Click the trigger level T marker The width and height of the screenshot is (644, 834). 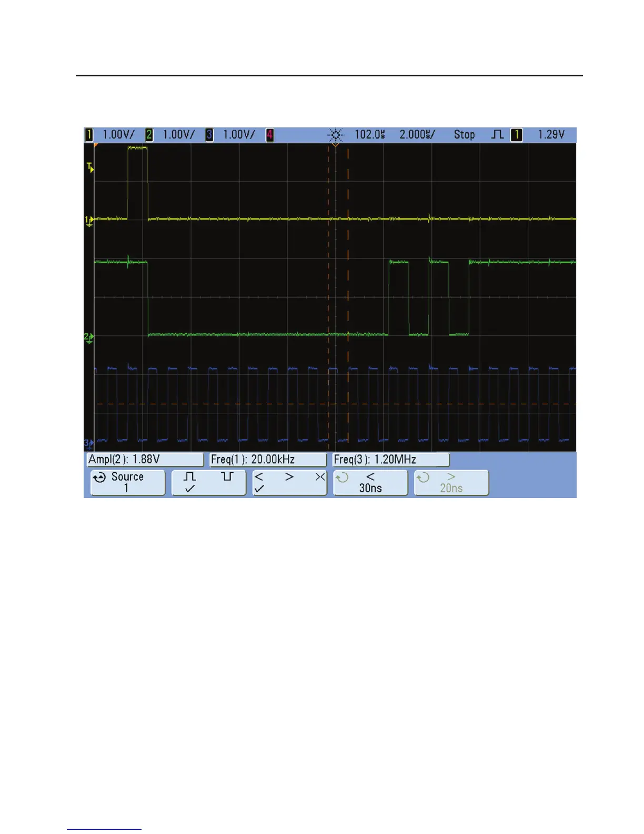[x=90, y=168]
